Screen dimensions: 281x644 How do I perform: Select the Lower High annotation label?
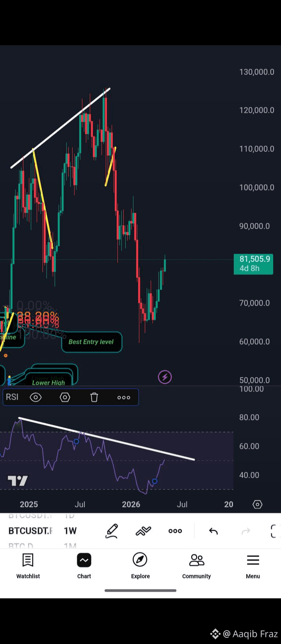tap(48, 382)
